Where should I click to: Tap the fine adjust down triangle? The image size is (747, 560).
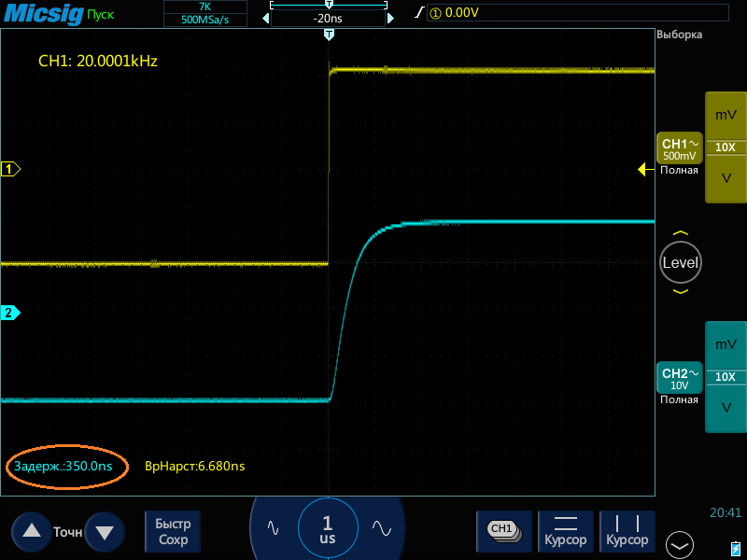tap(105, 531)
